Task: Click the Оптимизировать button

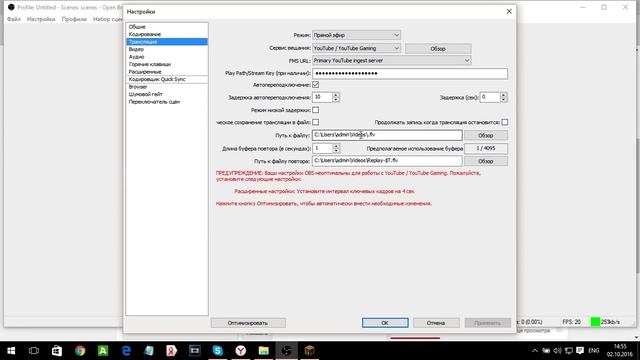Action: coord(248,323)
